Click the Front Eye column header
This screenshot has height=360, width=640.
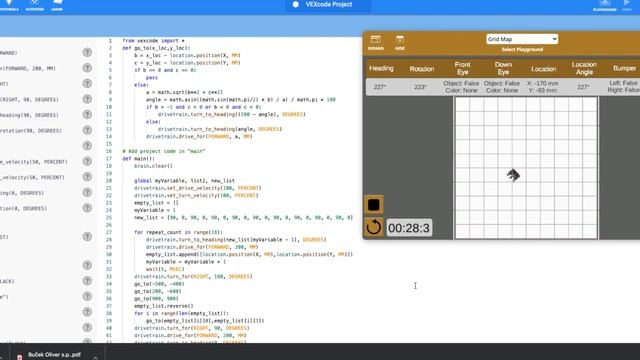pos(462,68)
